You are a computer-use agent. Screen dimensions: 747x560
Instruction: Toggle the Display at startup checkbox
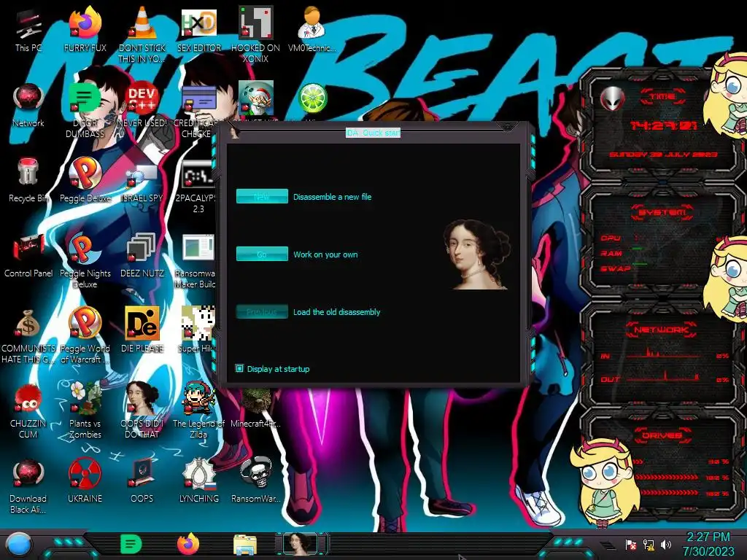[239, 368]
